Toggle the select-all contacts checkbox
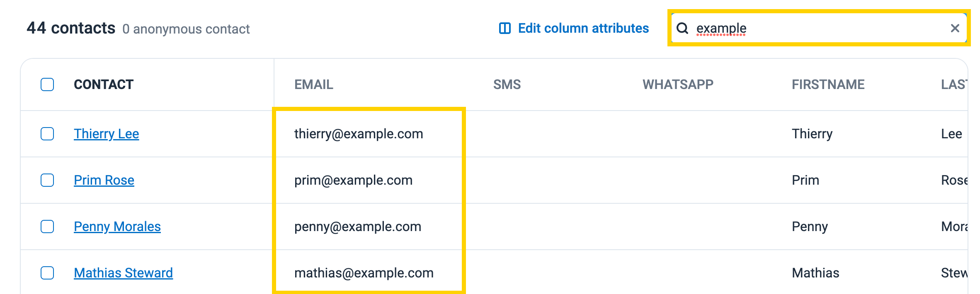This screenshot has height=294, width=980. point(47,84)
